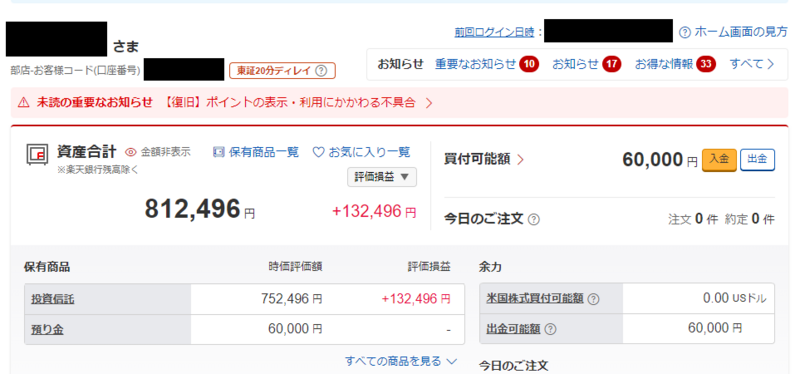Open the 評価損益 dropdown

click(x=382, y=177)
